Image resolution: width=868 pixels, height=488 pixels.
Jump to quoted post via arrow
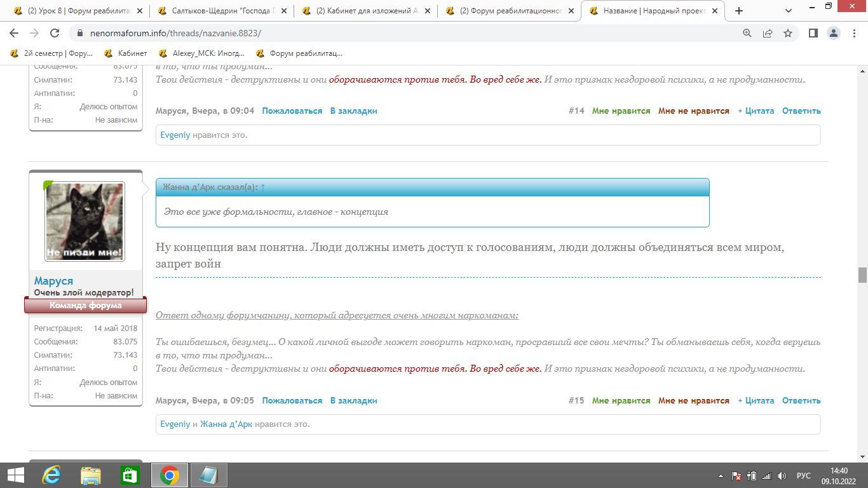pyautogui.click(x=263, y=187)
